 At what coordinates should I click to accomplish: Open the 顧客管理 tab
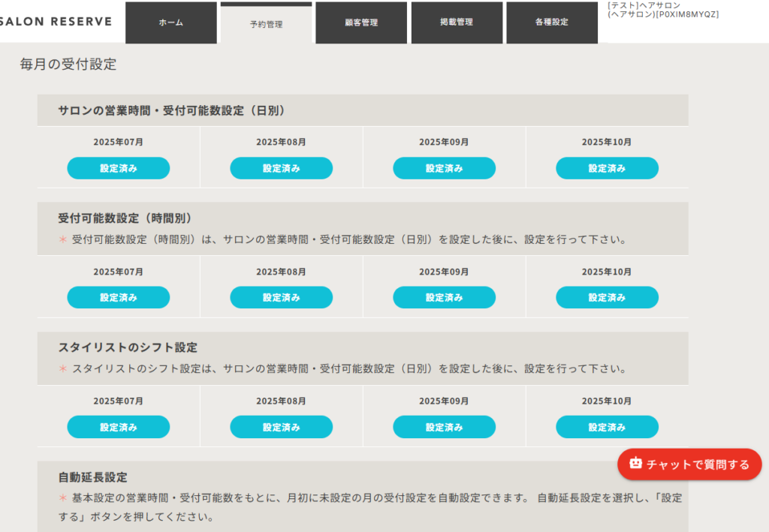click(361, 23)
